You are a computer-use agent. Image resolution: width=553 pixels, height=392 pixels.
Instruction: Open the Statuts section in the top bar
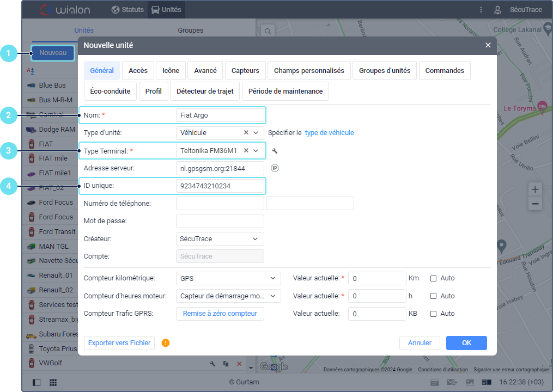(127, 9)
